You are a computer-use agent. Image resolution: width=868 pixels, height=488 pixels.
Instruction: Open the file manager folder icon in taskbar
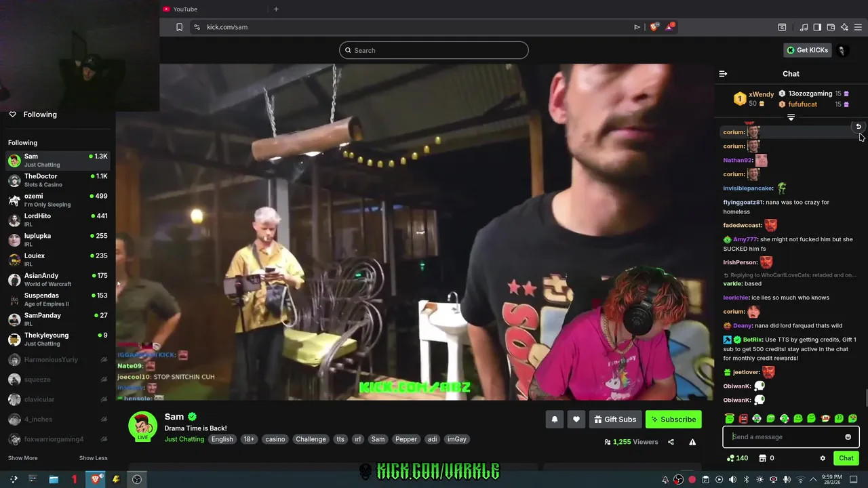(x=54, y=479)
